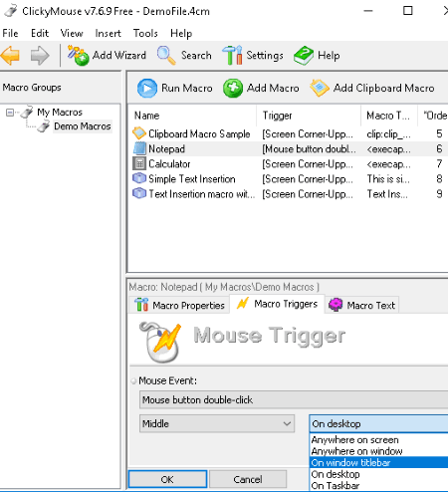
Task: Click the This is si... macro text cell
Action: click(388, 179)
